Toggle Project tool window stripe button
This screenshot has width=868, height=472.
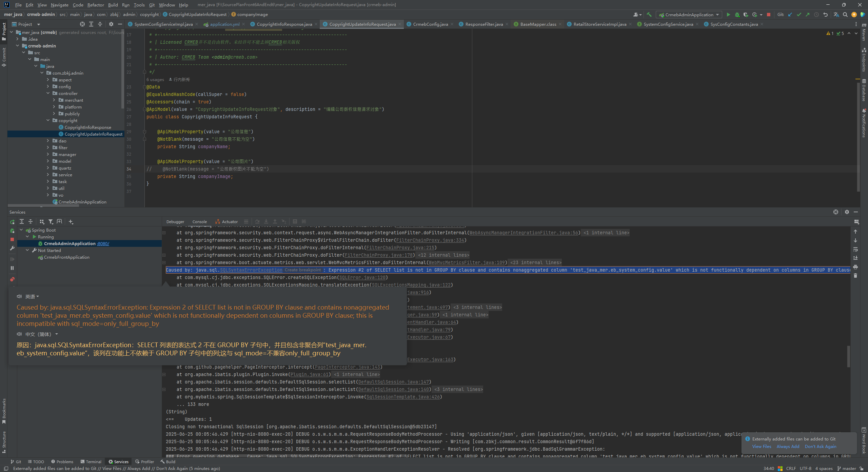click(4, 31)
